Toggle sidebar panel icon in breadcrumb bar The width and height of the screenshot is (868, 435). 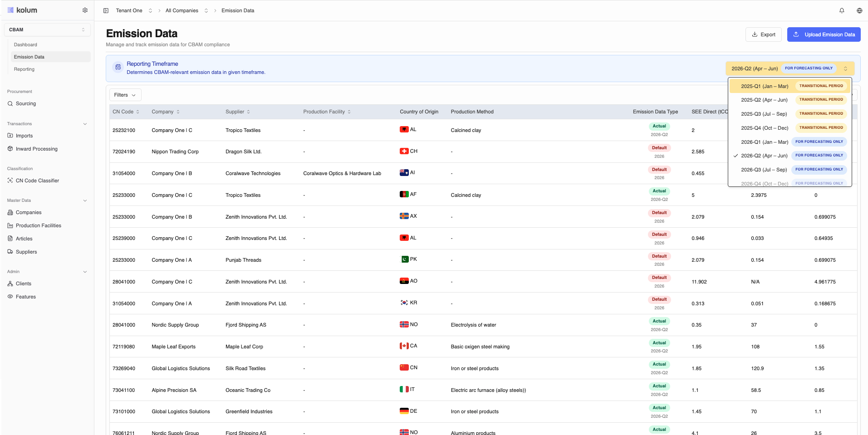click(106, 10)
